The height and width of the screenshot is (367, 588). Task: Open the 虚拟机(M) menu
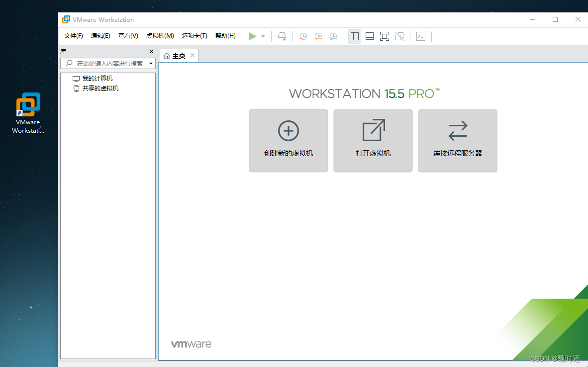pos(160,36)
